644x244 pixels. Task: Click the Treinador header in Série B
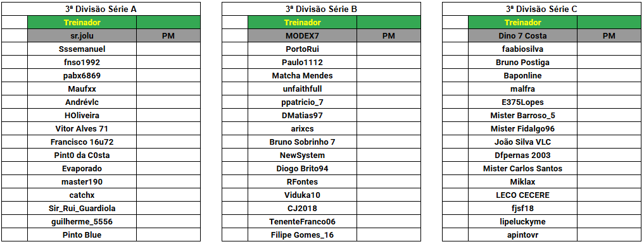point(302,23)
